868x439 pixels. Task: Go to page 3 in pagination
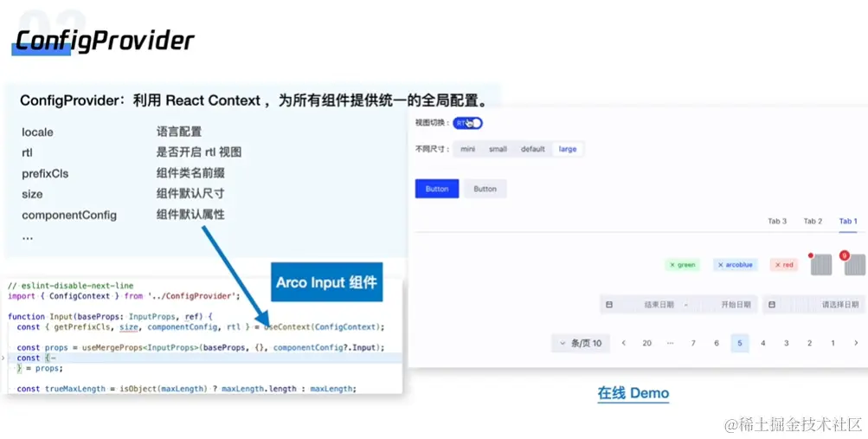coord(786,343)
